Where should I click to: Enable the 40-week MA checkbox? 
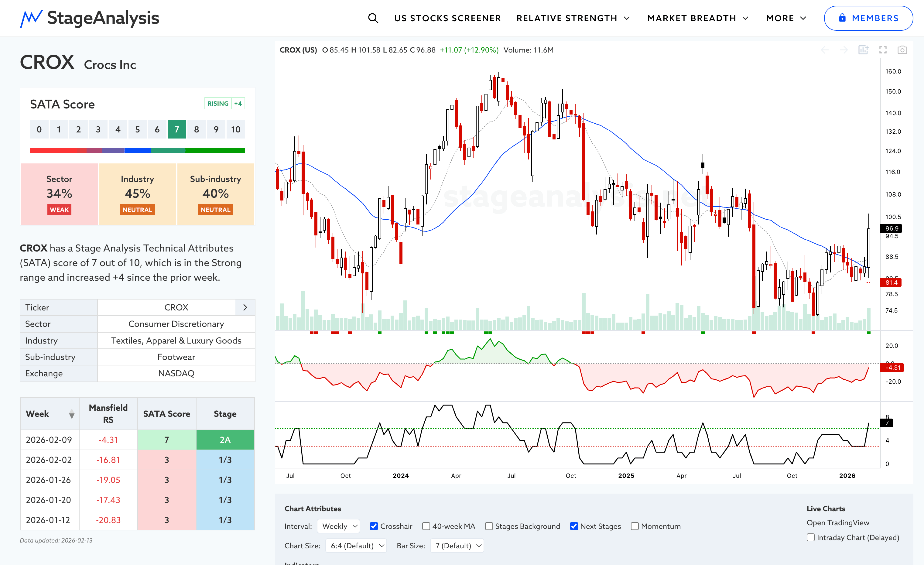click(426, 526)
